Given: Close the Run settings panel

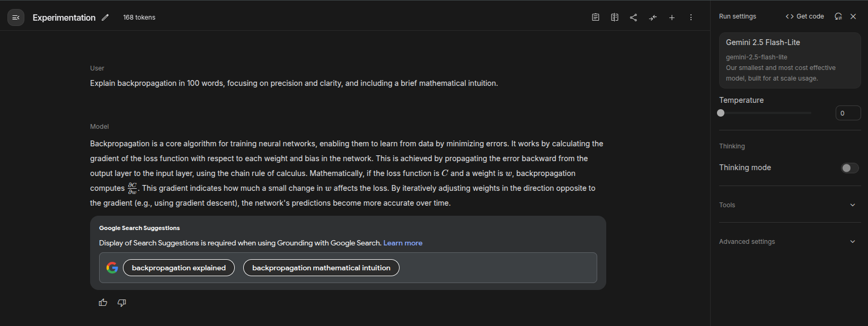Looking at the screenshot, I should click(853, 16).
